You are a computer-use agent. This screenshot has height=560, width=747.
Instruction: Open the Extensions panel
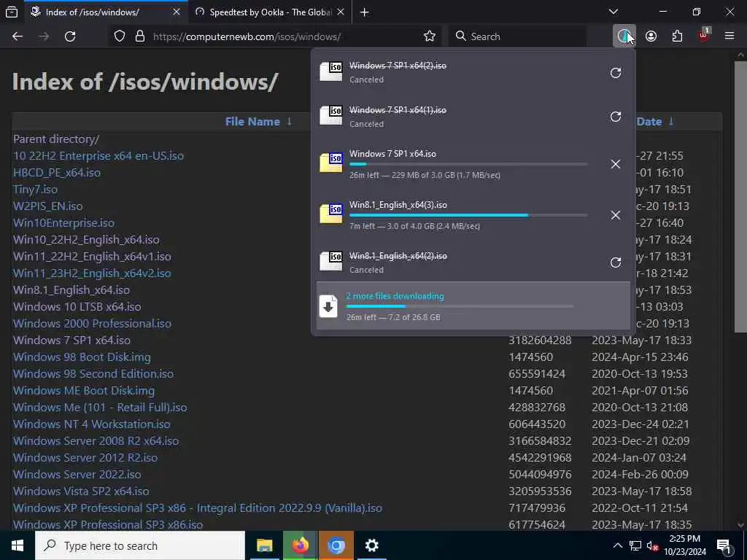[x=677, y=36]
